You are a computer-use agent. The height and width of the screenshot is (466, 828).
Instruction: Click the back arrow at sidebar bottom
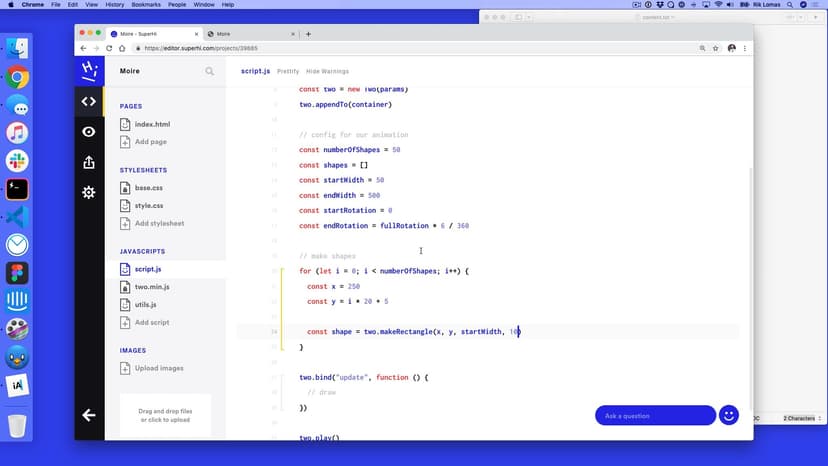point(89,415)
